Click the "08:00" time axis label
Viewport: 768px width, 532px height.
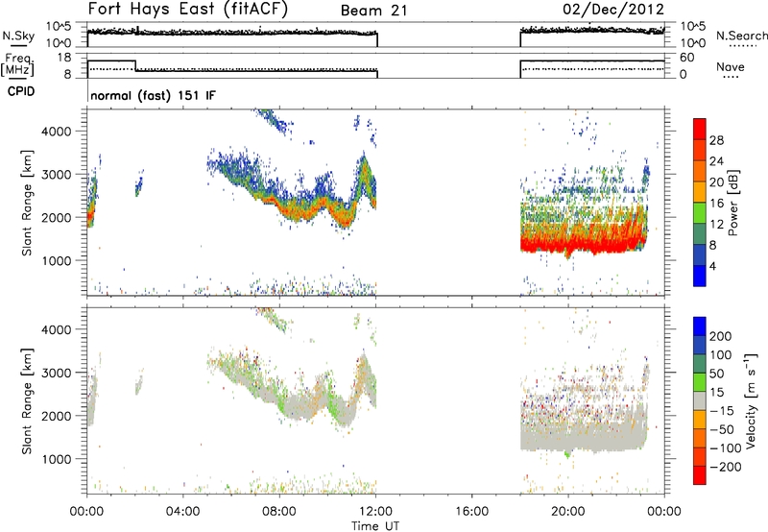279,512
